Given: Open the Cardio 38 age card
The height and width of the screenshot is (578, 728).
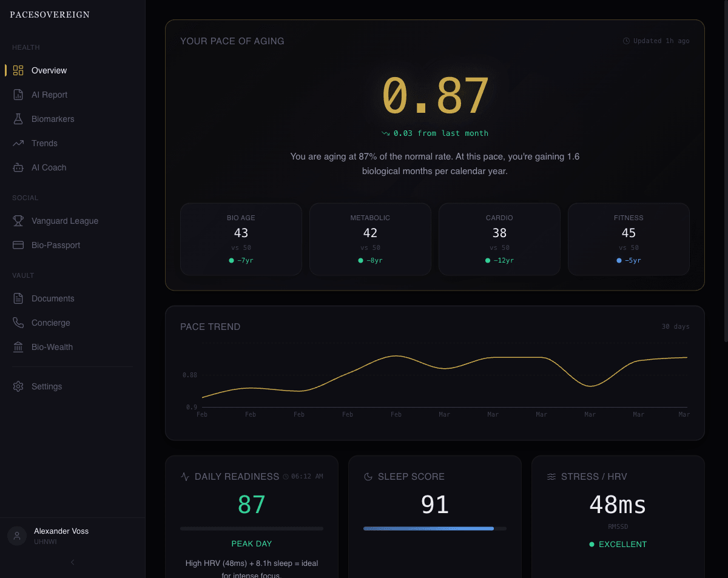Looking at the screenshot, I should pos(499,239).
